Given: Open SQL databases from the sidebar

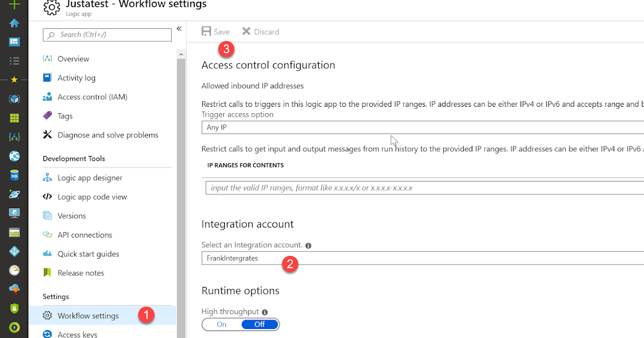Looking at the screenshot, I should coord(14,174).
